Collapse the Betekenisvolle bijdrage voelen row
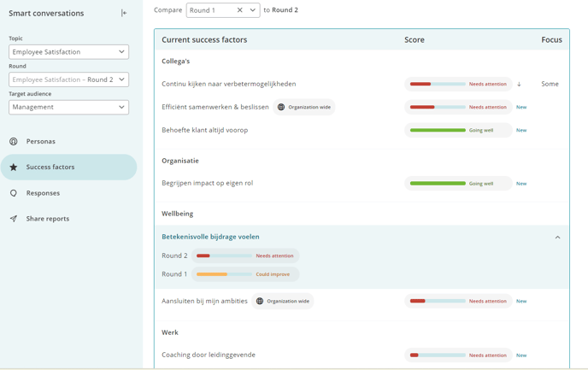The height and width of the screenshot is (370, 588). point(557,238)
